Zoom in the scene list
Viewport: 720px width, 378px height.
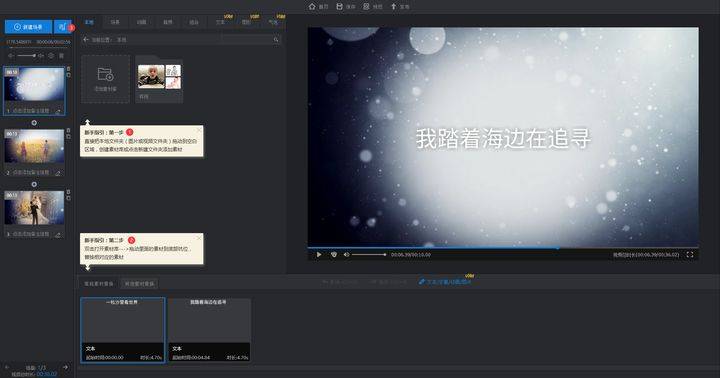[41, 56]
